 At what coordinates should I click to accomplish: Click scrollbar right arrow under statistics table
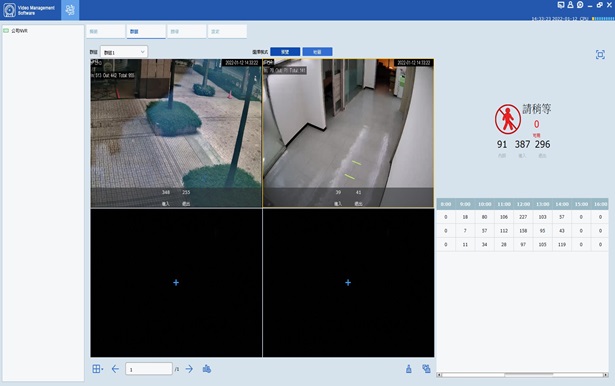click(x=606, y=375)
